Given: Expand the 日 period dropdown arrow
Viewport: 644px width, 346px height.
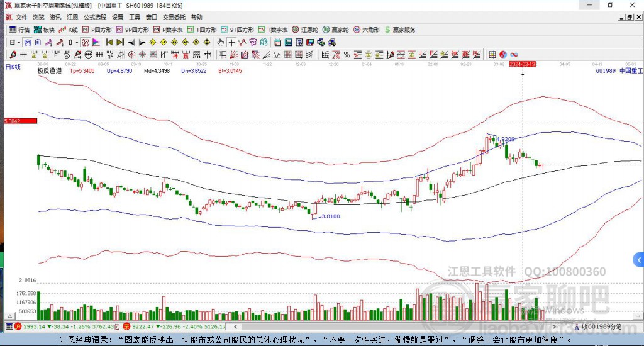Looking at the screenshot, I should (19, 42).
